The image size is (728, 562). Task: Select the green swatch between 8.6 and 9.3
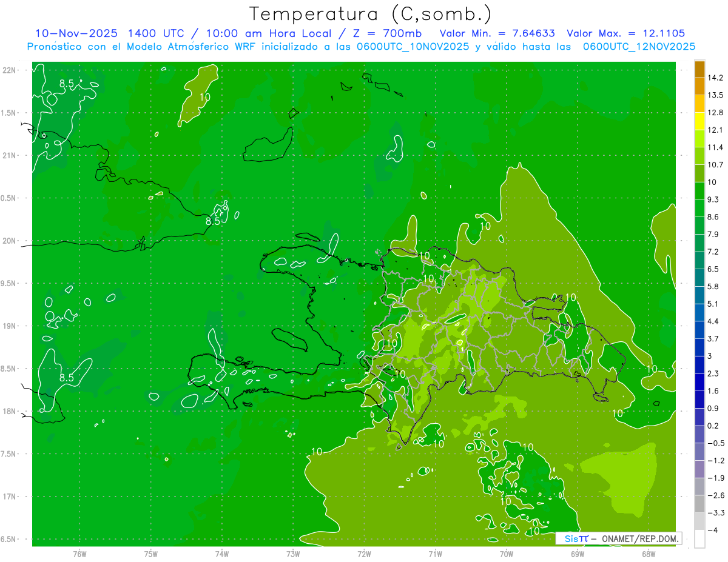click(x=699, y=209)
